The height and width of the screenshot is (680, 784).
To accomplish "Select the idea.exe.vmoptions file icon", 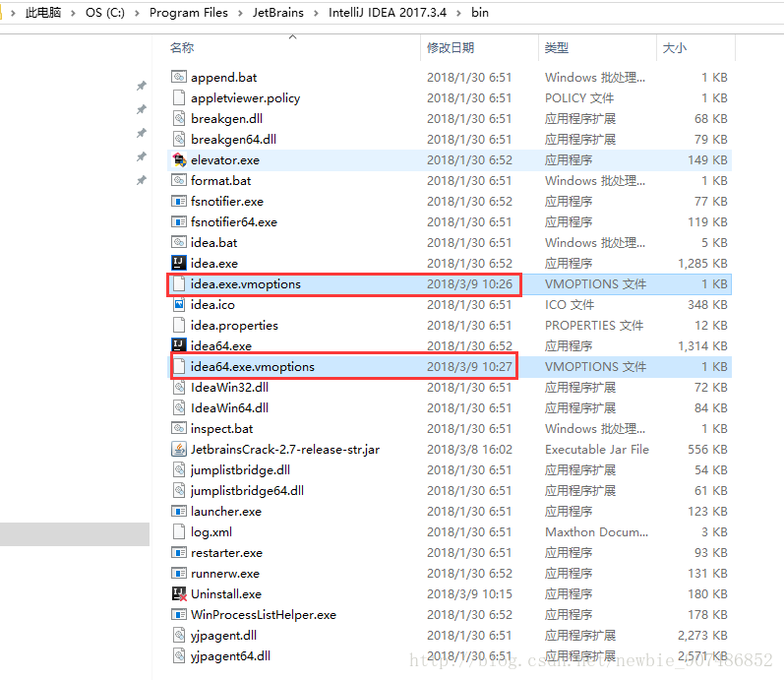I will click(179, 283).
